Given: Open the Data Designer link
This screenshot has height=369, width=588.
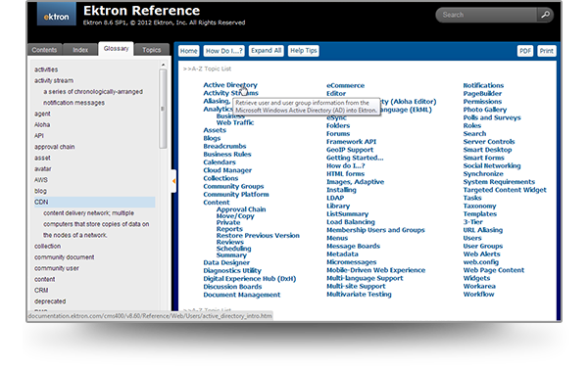Looking at the screenshot, I should pyautogui.click(x=226, y=262).
